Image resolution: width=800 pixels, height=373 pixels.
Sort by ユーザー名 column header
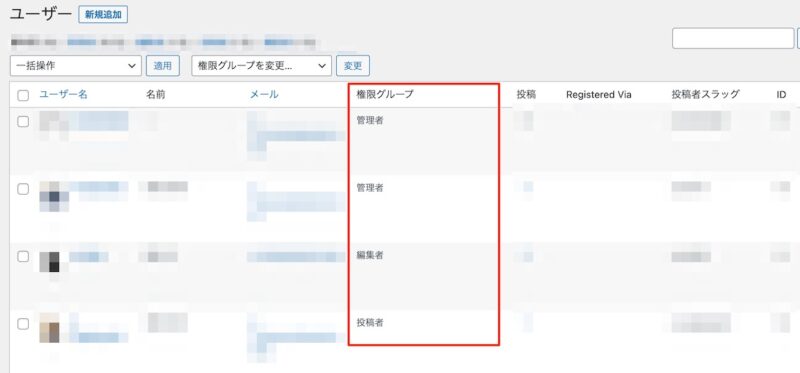(x=63, y=94)
